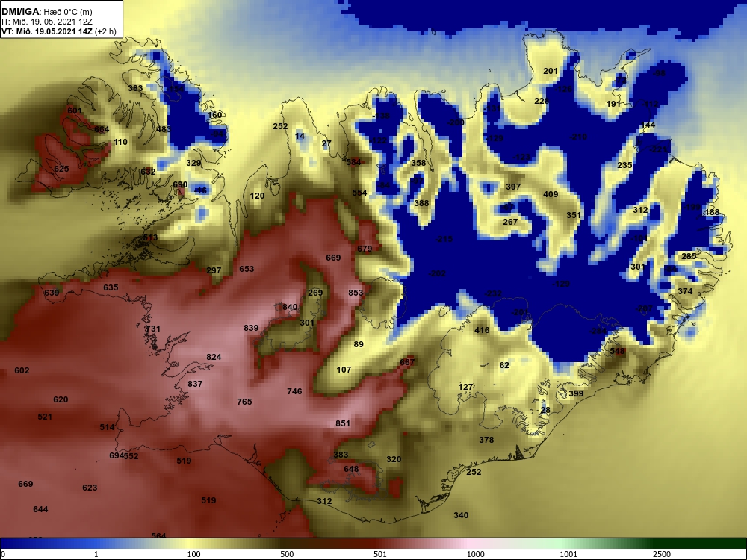Click the map value 320
747x560 pixels.
point(394,459)
